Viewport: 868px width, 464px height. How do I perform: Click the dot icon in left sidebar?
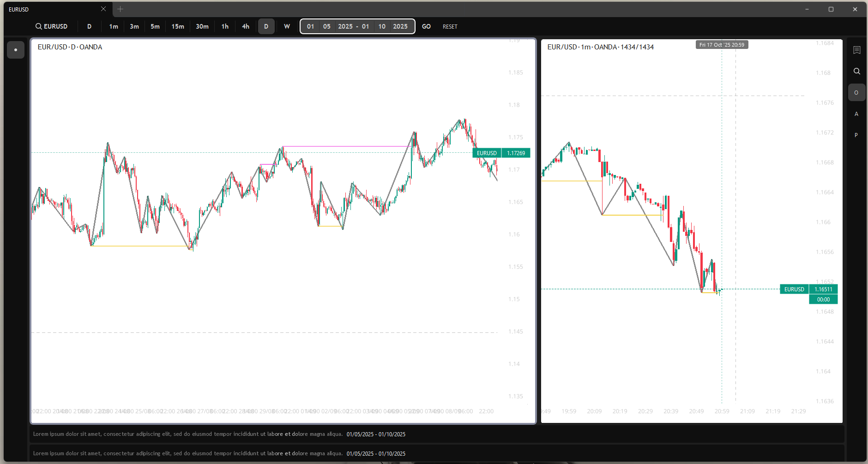point(16,50)
